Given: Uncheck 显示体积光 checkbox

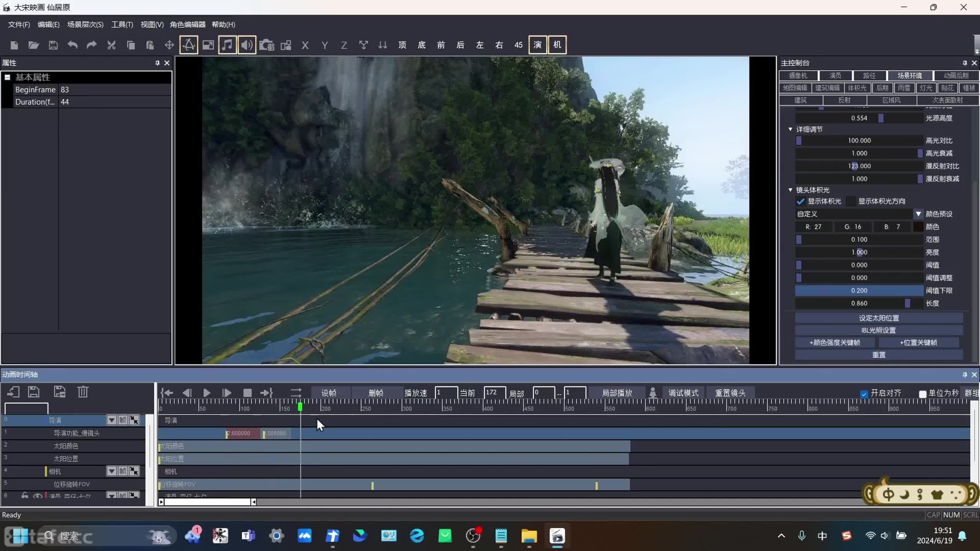Looking at the screenshot, I should click(x=800, y=201).
